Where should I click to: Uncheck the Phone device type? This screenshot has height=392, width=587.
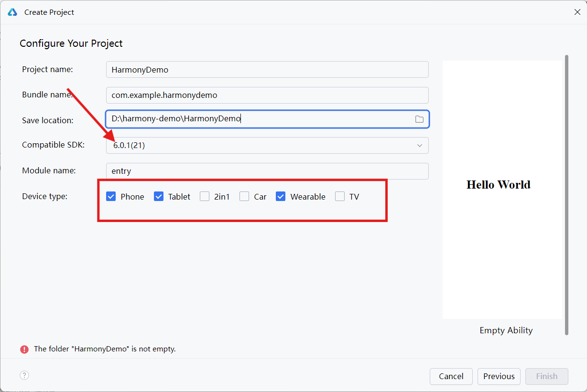click(111, 196)
